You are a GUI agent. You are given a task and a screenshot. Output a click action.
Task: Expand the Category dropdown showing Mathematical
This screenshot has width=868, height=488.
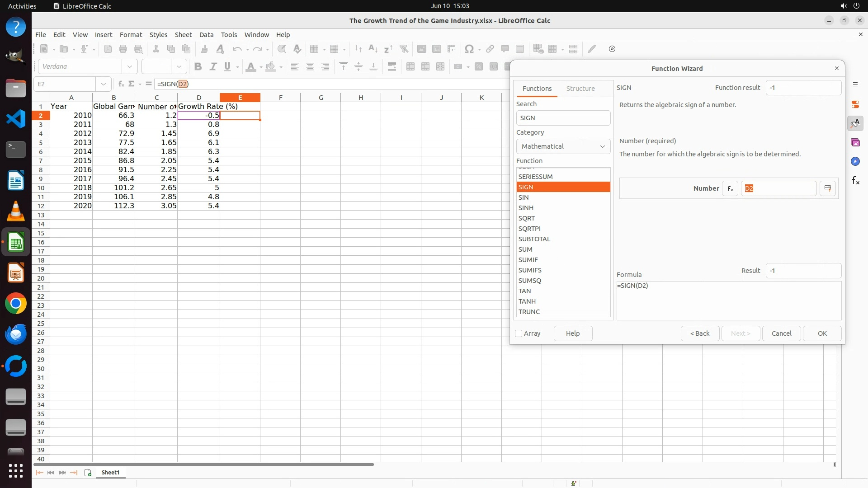(x=563, y=146)
